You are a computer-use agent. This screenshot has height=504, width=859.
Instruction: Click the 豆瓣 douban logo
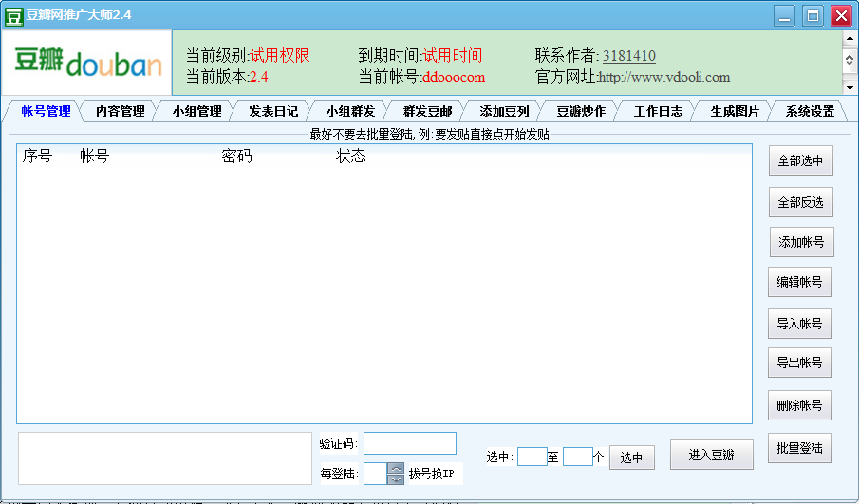click(x=87, y=63)
